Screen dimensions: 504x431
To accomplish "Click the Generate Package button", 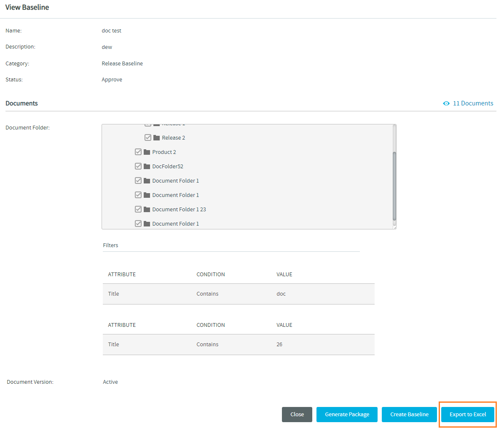I will [x=347, y=414].
